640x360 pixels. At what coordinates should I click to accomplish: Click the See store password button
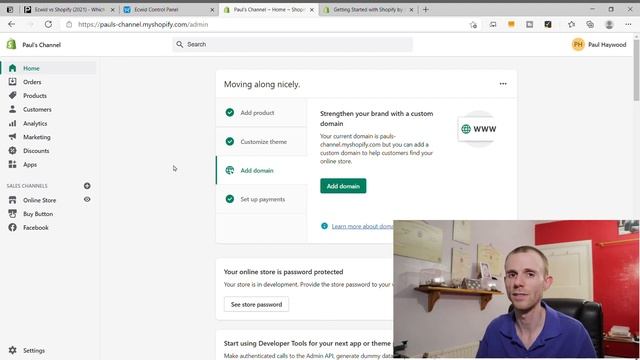256,304
